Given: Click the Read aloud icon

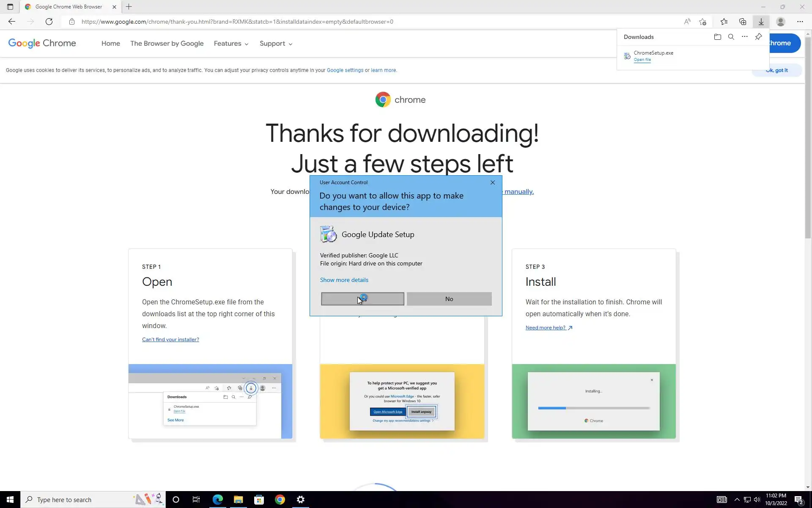Looking at the screenshot, I should (x=687, y=22).
